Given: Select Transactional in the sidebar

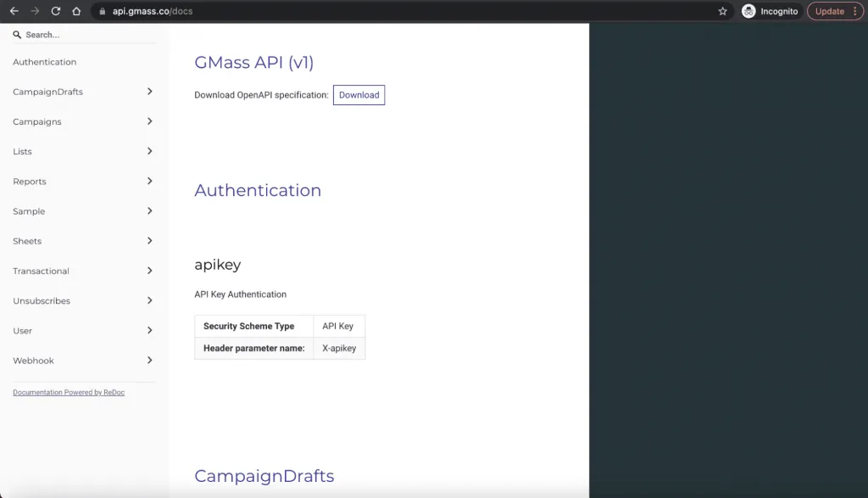Looking at the screenshot, I should [41, 271].
